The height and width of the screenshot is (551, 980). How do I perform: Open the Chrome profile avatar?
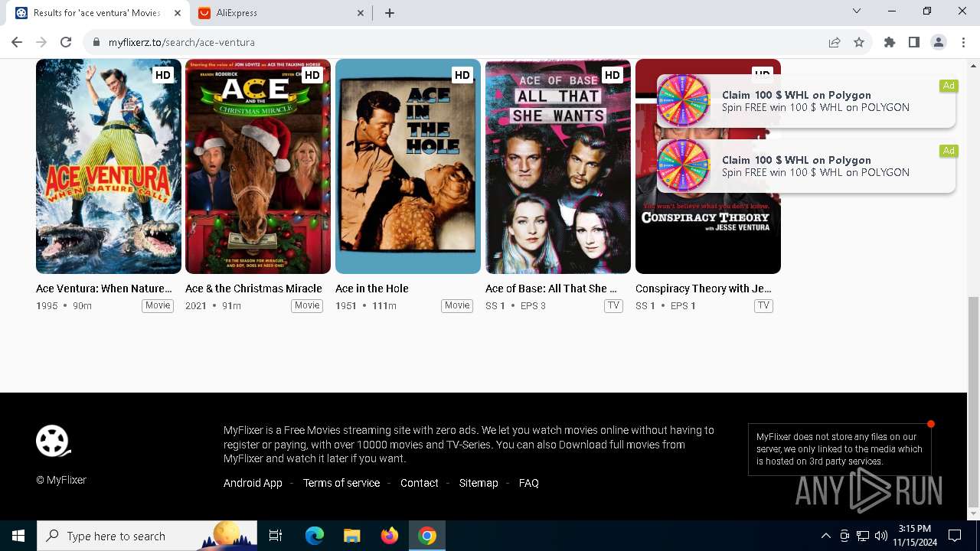(939, 42)
